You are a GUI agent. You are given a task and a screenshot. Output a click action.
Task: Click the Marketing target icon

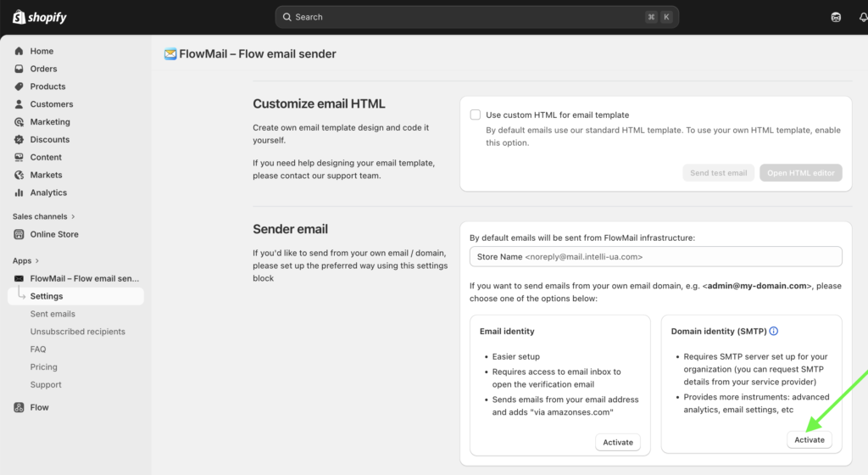[19, 122]
